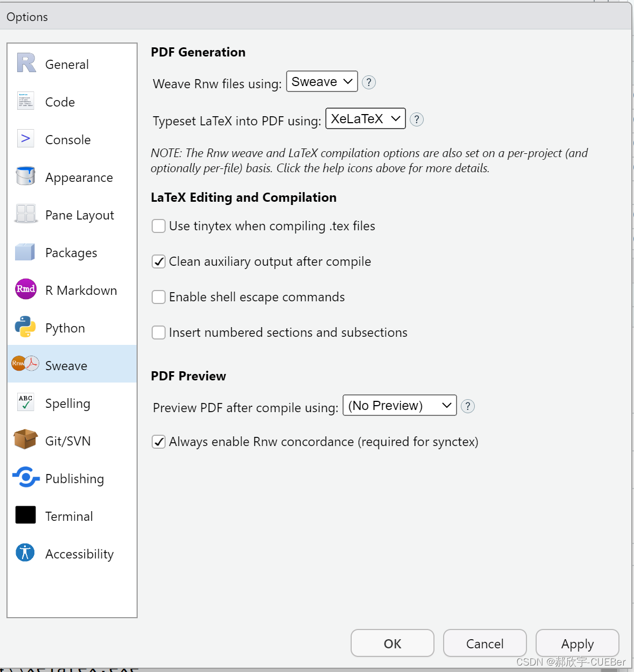
Task: Toggle Always enable Rnw concordance checkbox
Action: tap(159, 442)
